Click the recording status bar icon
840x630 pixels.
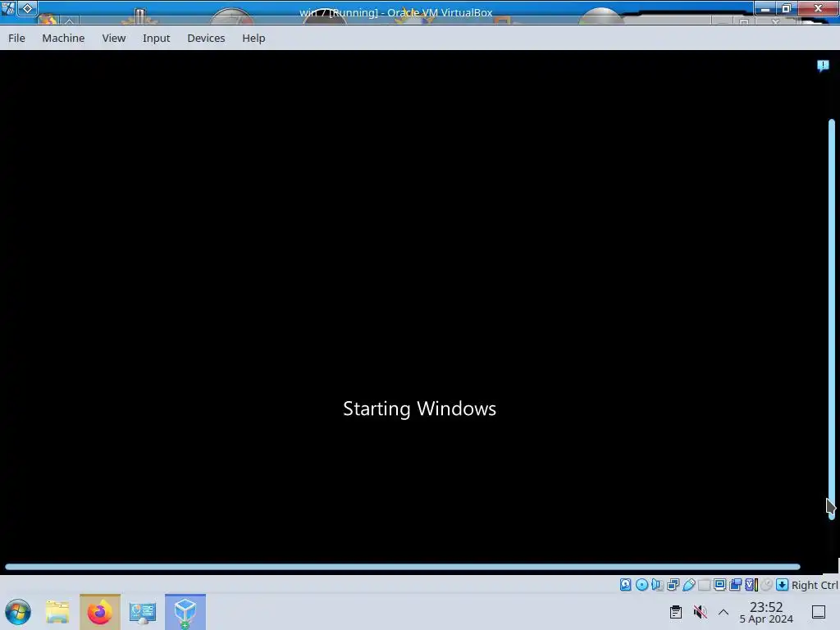(736, 584)
